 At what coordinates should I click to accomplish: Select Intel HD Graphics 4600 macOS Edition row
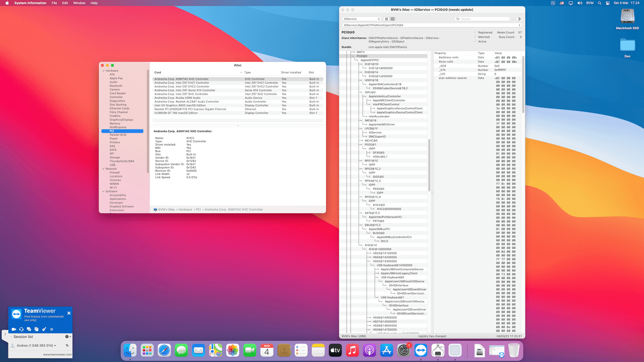(238, 105)
